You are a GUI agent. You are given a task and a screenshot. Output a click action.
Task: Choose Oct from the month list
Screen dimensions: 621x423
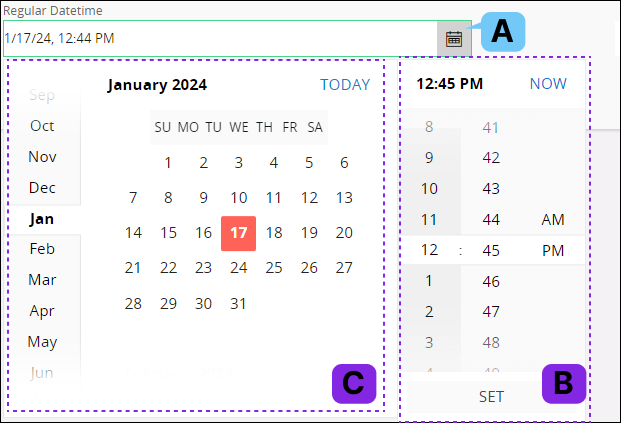(x=42, y=126)
